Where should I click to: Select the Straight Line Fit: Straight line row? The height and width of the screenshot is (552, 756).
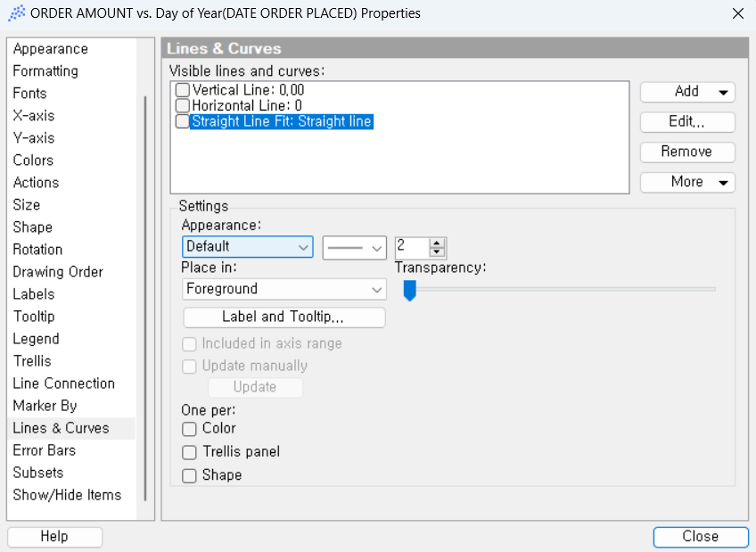[x=282, y=121]
